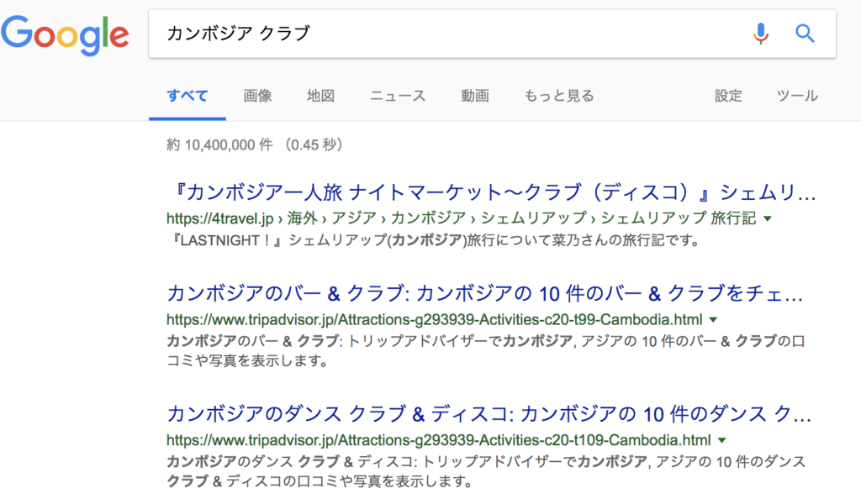Open the 地図 tab

pos(320,96)
